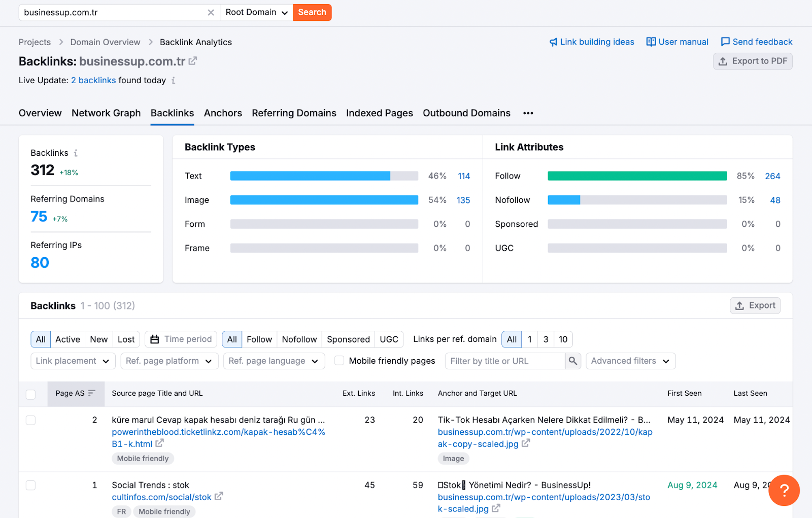Screen dimensions: 812x518
Task: Select the Lost backlinks filter
Action: (x=126, y=339)
